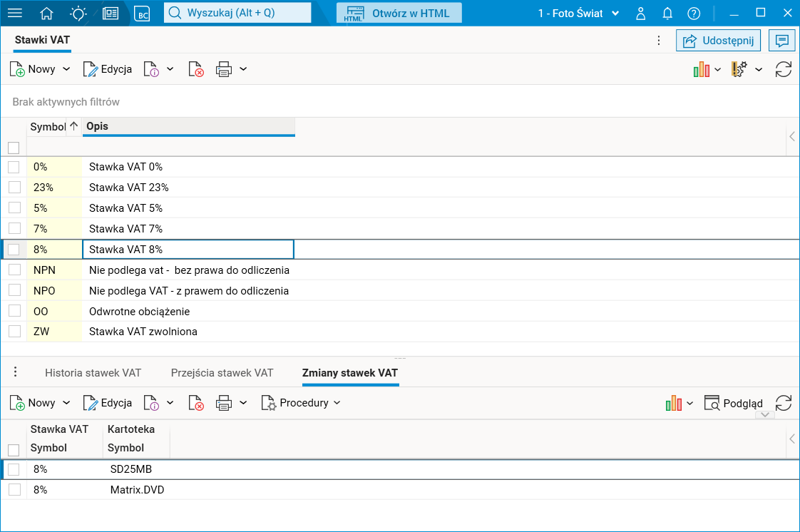Open the chart icon in top toolbar
The image size is (800, 532).
coord(702,69)
